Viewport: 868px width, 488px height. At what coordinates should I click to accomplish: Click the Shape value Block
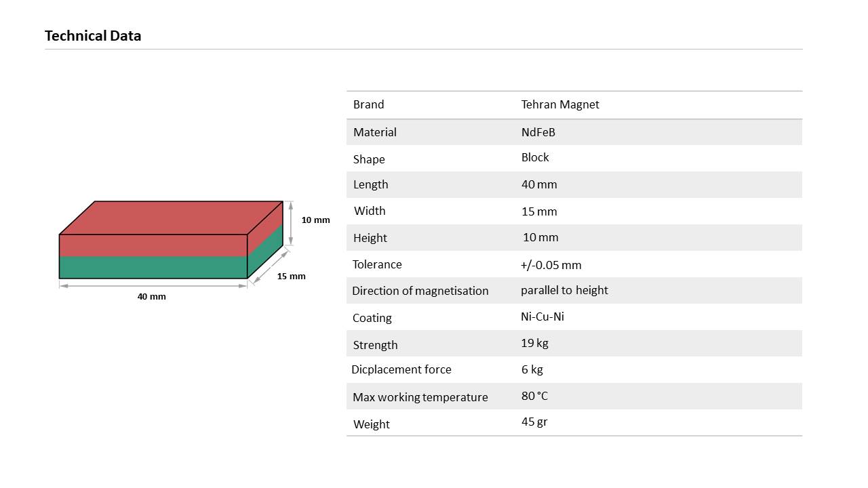535,157
